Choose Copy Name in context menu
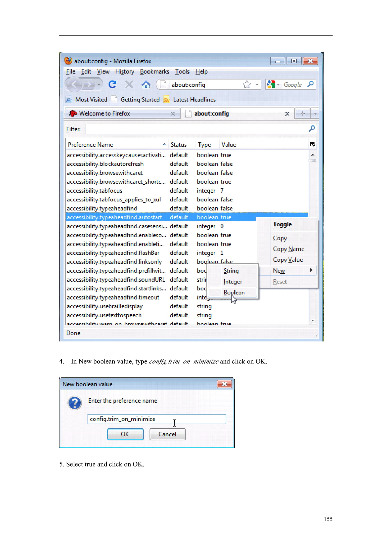 [x=287, y=249]
